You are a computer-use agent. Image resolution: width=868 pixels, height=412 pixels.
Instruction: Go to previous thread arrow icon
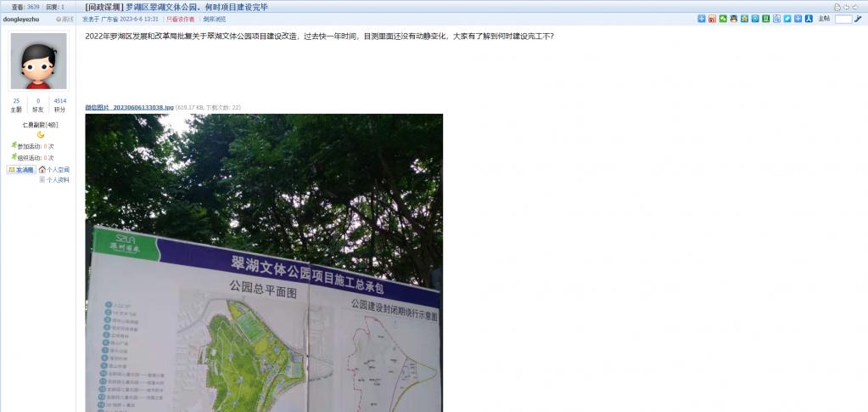[x=847, y=8]
